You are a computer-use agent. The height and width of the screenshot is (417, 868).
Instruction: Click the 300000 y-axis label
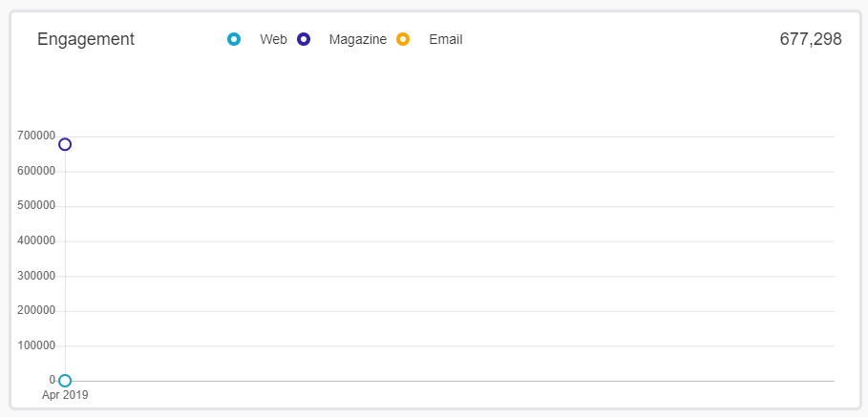pyautogui.click(x=35, y=276)
